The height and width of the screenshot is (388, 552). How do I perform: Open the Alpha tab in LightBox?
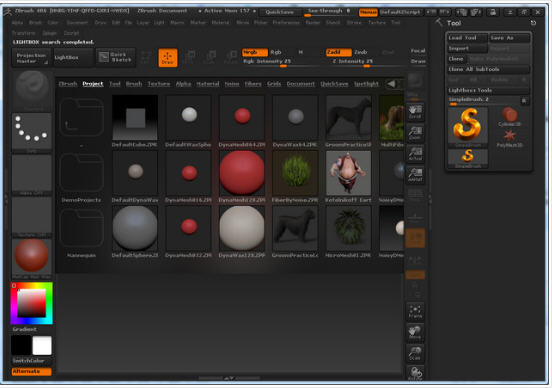(x=183, y=84)
